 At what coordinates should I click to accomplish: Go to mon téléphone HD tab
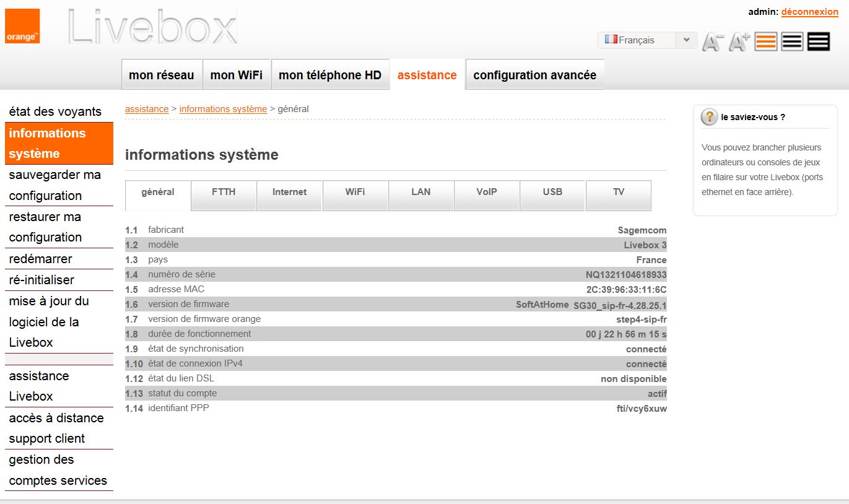pyautogui.click(x=330, y=75)
